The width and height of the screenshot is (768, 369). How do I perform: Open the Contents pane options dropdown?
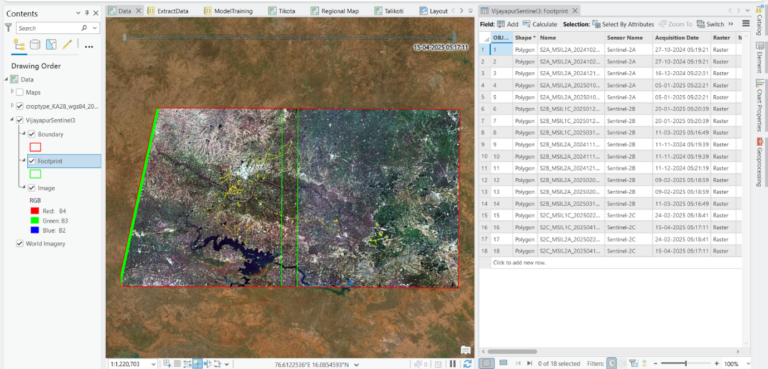(x=78, y=13)
